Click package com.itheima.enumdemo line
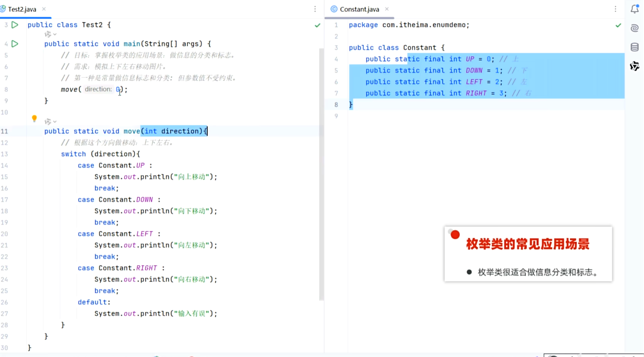The image size is (644, 357). (x=409, y=25)
